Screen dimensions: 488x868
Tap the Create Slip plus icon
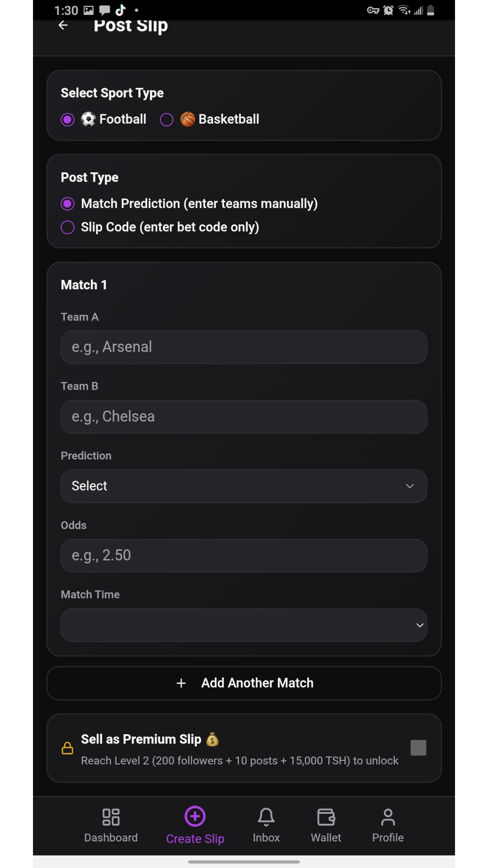[x=194, y=816]
